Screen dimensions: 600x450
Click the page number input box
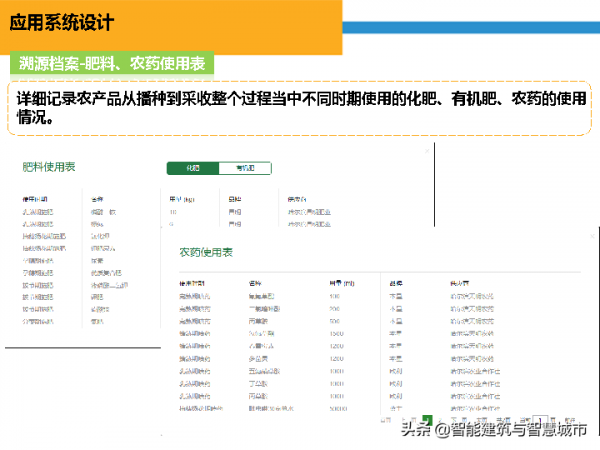point(541,420)
